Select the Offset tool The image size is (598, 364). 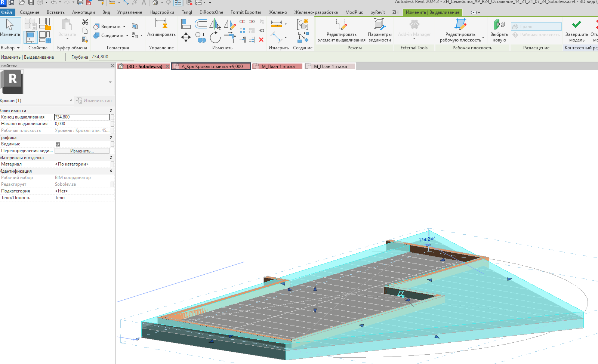click(x=201, y=24)
